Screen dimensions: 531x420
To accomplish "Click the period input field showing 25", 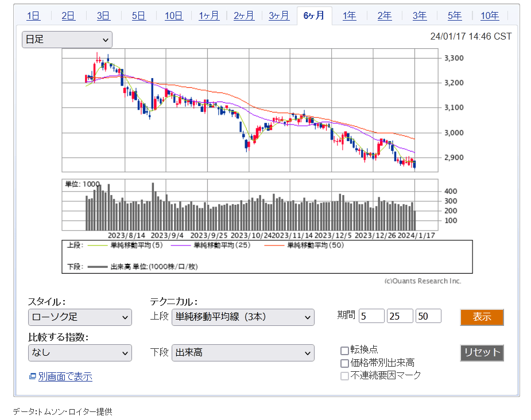I will pos(400,316).
